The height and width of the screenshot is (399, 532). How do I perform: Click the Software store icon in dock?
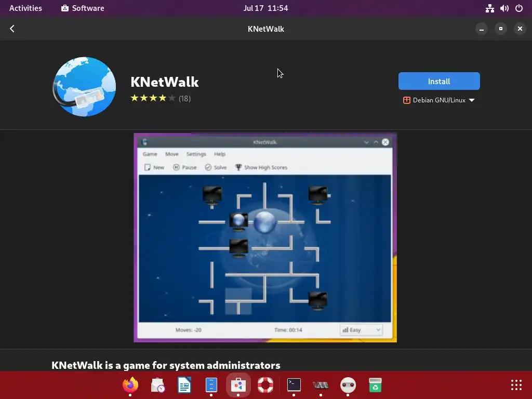point(238,385)
